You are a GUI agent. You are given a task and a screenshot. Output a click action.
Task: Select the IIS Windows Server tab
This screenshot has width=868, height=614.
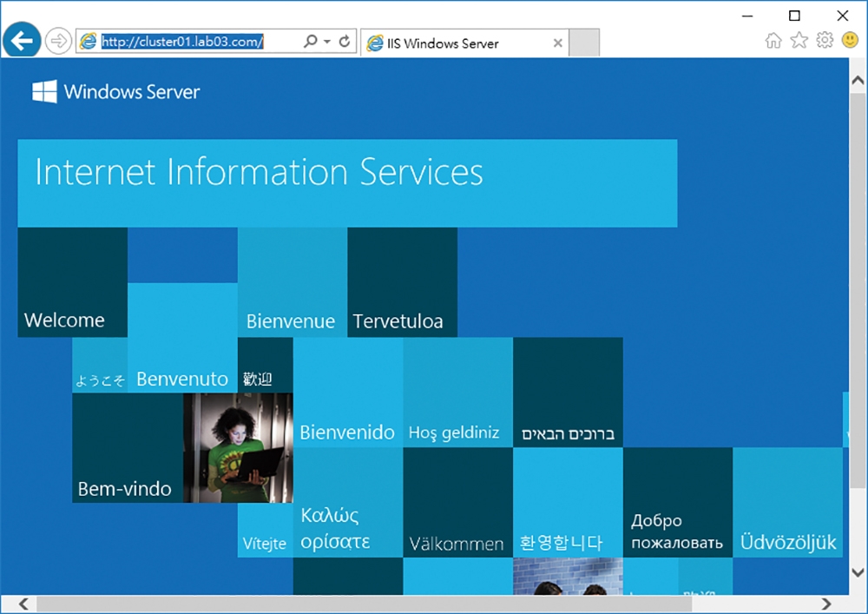[464, 43]
